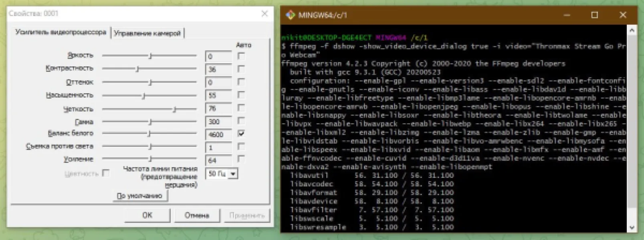Maximize the MINGW64 terminal window

(595, 15)
